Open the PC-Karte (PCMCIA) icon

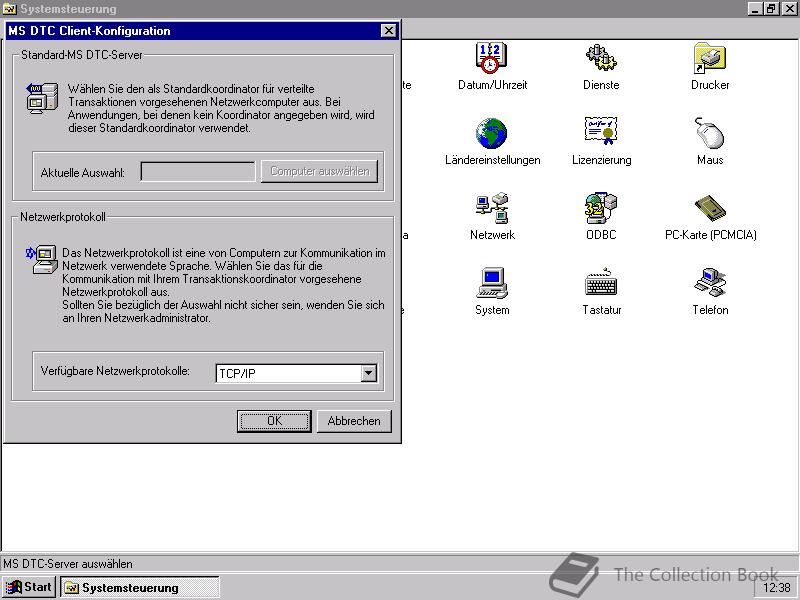click(710, 208)
